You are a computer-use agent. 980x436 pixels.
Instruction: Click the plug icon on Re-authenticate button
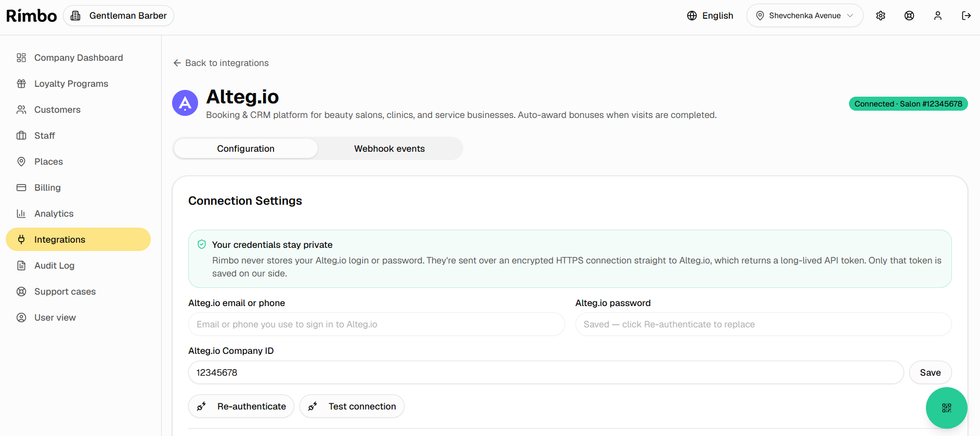(x=202, y=406)
